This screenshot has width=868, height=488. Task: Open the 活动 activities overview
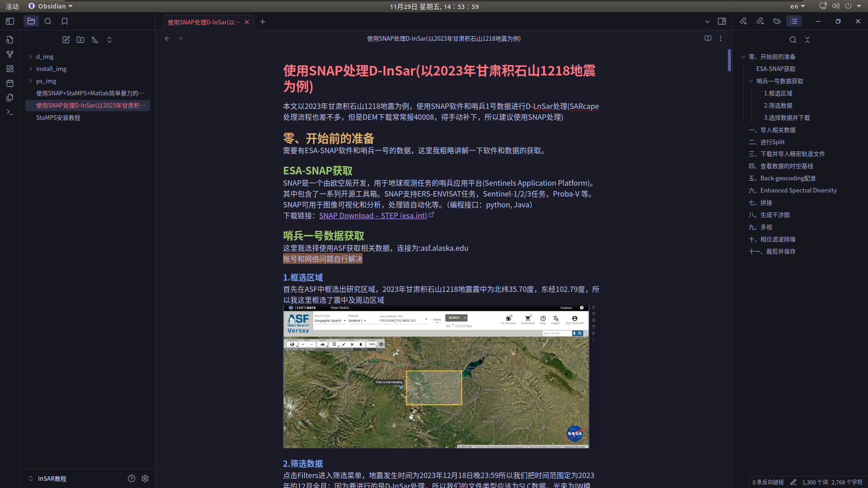pyautogui.click(x=12, y=6)
